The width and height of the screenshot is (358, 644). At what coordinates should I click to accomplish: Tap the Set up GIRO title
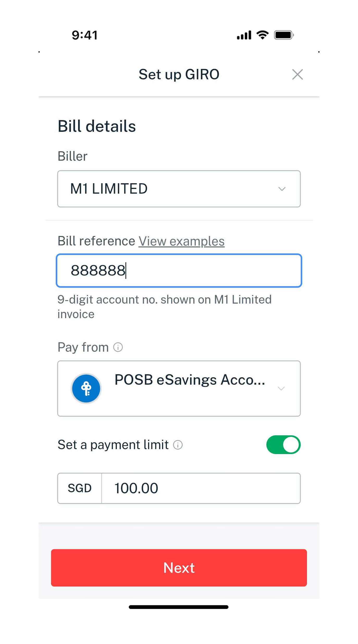click(179, 74)
